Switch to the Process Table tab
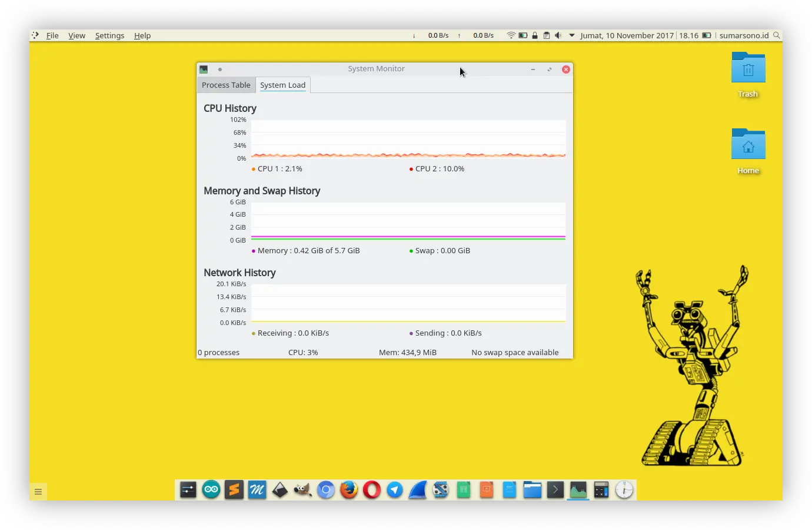Screen dimensions: 812x530 226,85
